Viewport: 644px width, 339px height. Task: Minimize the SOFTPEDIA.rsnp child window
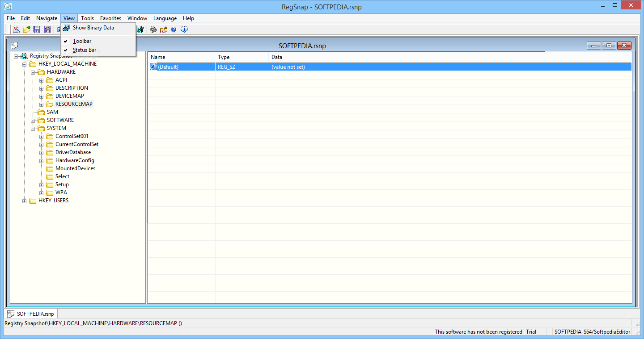594,46
